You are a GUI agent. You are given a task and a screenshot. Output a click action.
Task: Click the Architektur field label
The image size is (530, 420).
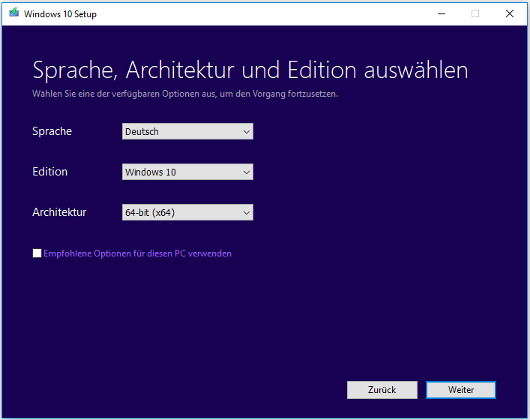point(59,212)
